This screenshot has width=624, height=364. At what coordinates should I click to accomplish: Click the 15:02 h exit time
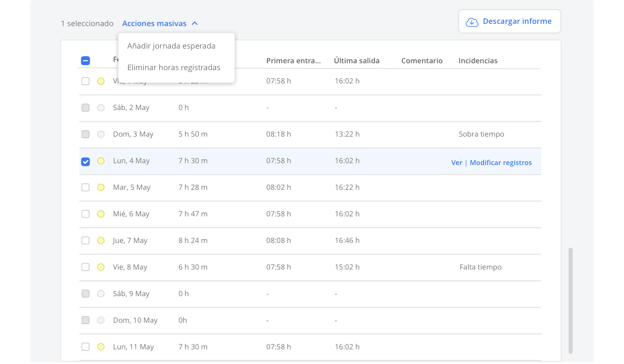tap(347, 267)
